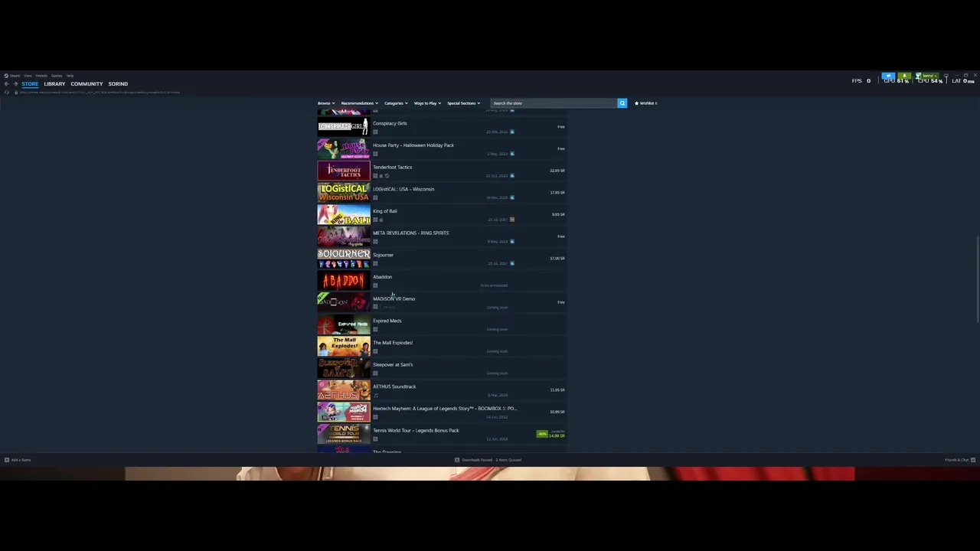Open the Tennis World Tour thumbnail

[344, 434]
